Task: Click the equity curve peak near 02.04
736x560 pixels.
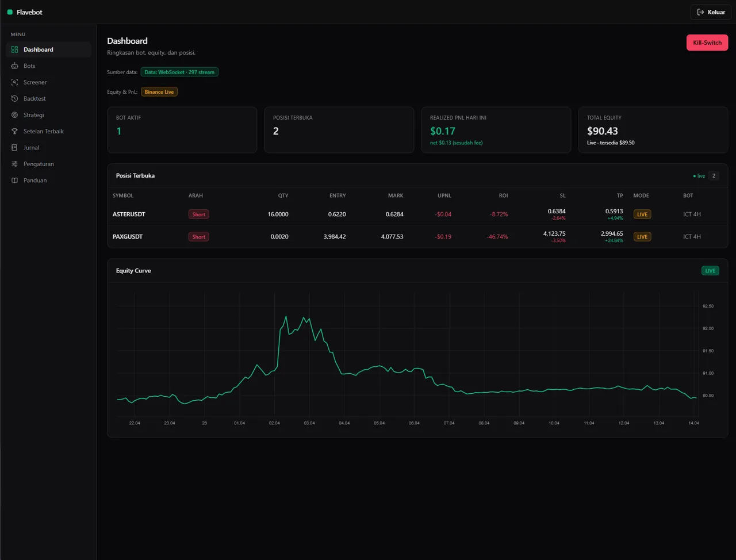Action: tap(286, 316)
